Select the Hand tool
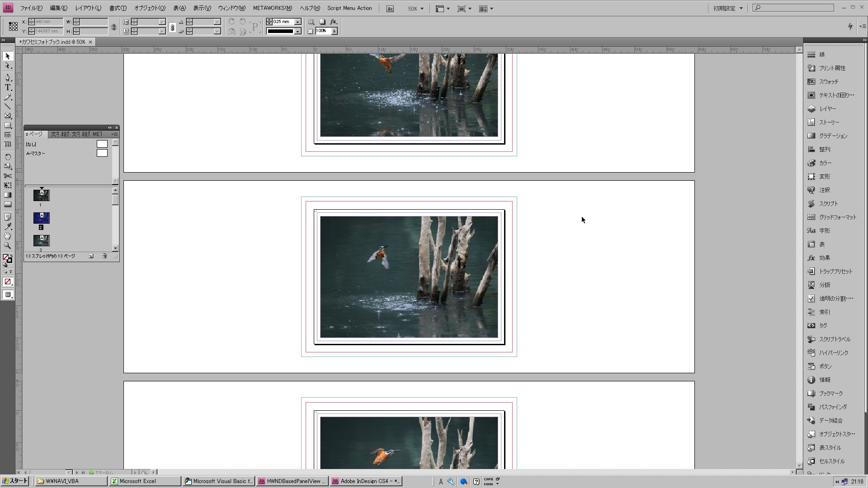This screenshot has width=868, height=488. pyautogui.click(x=8, y=236)
